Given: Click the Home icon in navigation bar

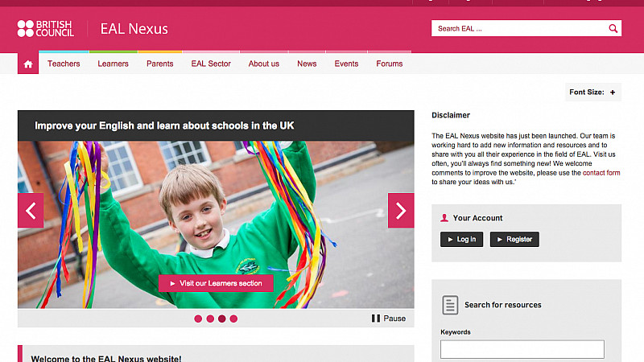Looking at the screenshot, I should 28,64.
